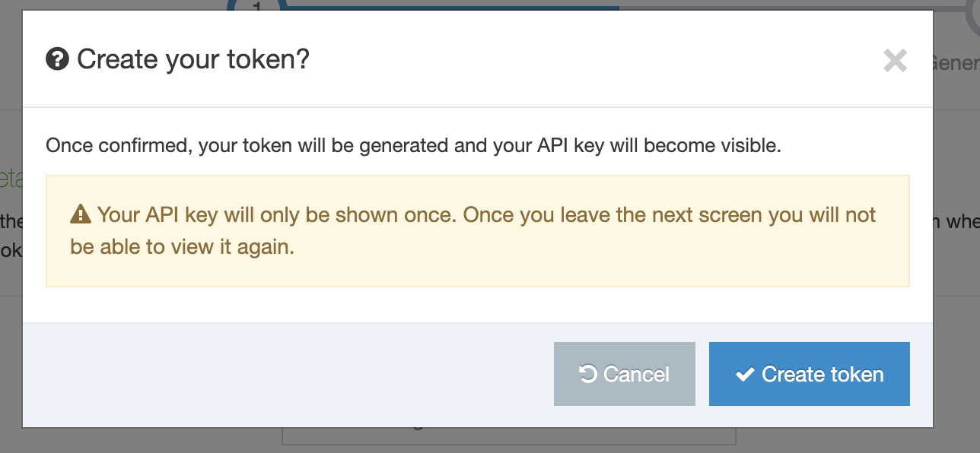Select the step 1 circle behind the dialog
980x453 pixels.
pos(256,5)
